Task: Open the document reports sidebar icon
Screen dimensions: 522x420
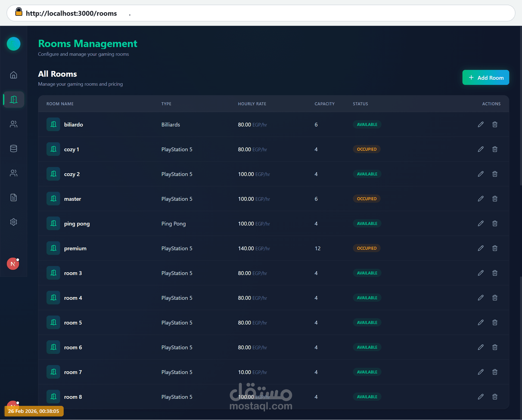Action: click(14, 197)
